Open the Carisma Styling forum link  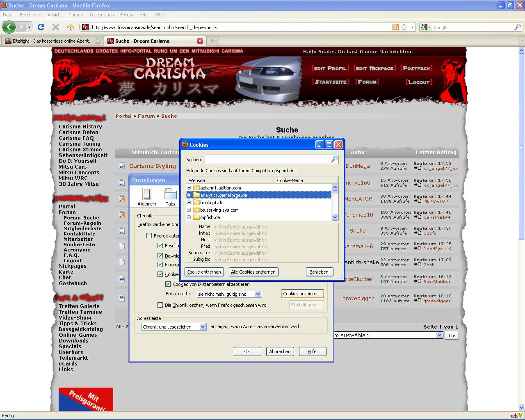click(x=153, y=166)
